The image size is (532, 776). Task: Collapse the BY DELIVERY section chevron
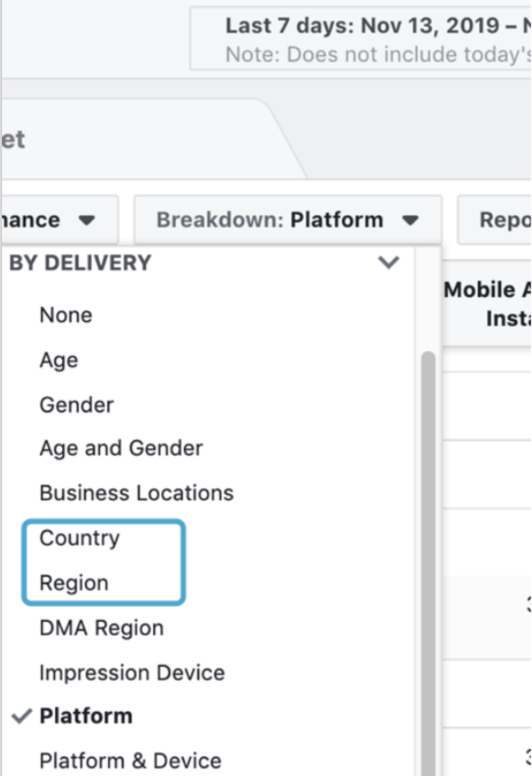[388, 262]
